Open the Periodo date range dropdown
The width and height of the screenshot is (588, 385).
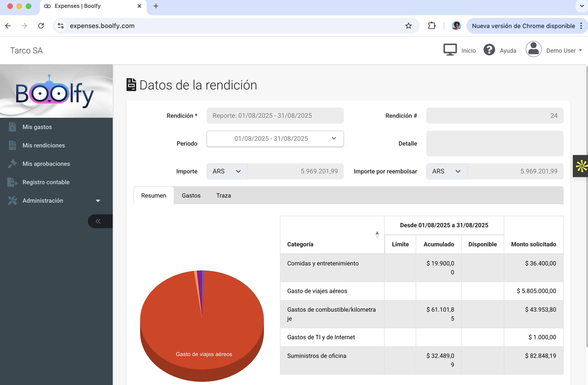click(x=275, y=138)
